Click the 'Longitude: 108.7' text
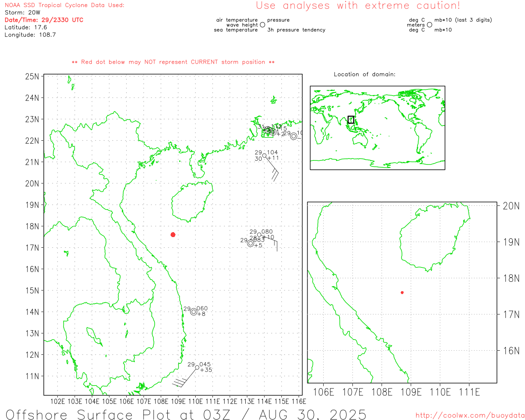The height and width of the screenshot is (420, 525). pos(30,35)
